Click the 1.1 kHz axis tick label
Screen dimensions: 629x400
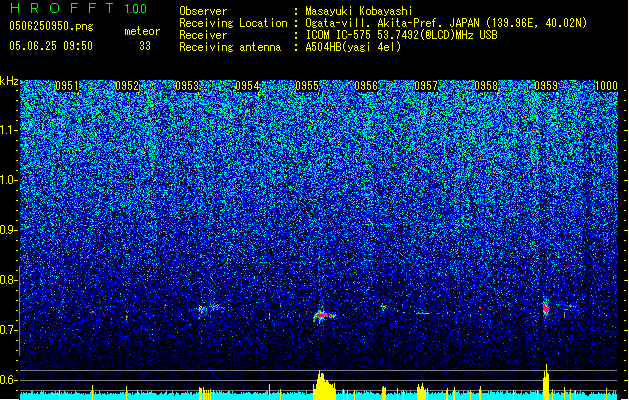tap(9, 130)
